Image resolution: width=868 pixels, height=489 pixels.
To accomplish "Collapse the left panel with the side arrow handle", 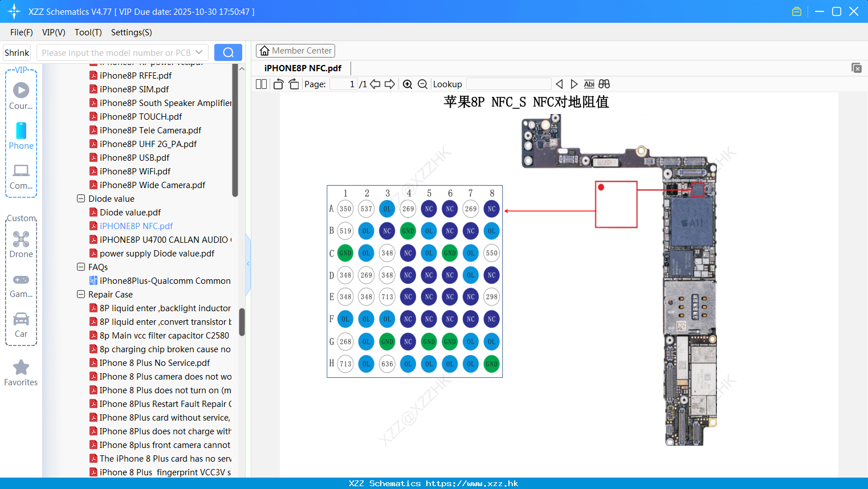I will 248,263.
